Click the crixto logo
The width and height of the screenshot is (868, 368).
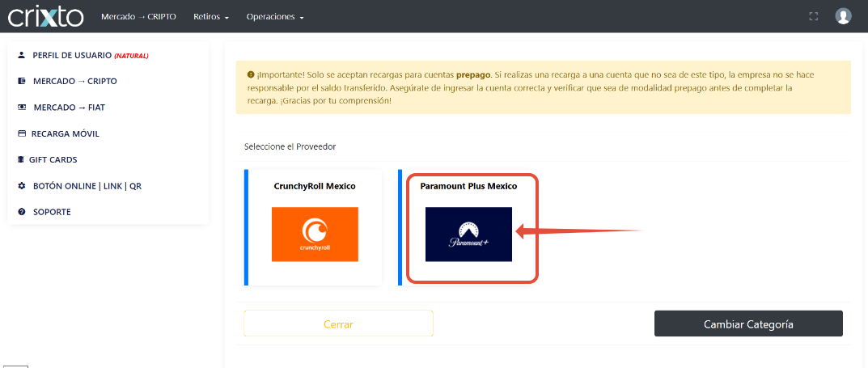tap(45, 17)
